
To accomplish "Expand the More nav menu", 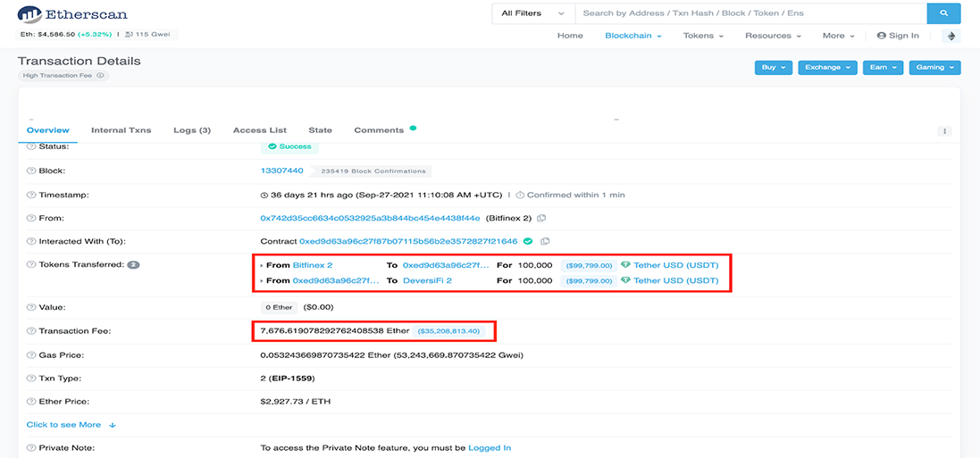I will [838, 36].
